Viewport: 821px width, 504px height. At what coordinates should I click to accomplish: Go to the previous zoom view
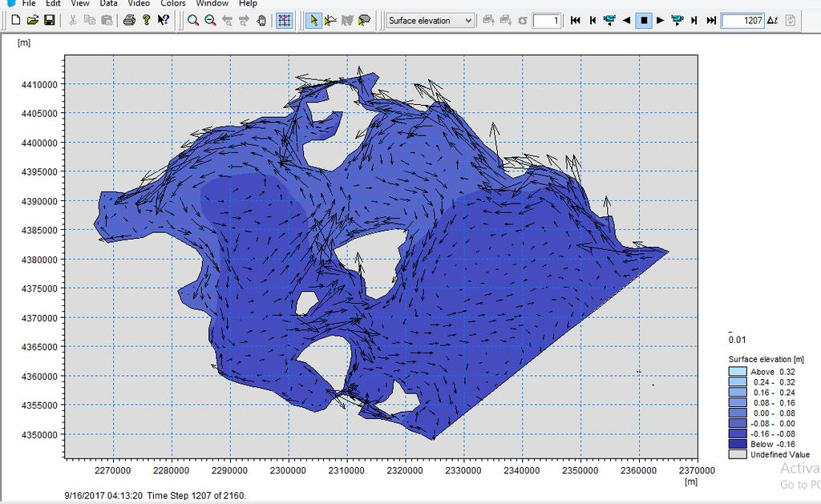(227, 20)
